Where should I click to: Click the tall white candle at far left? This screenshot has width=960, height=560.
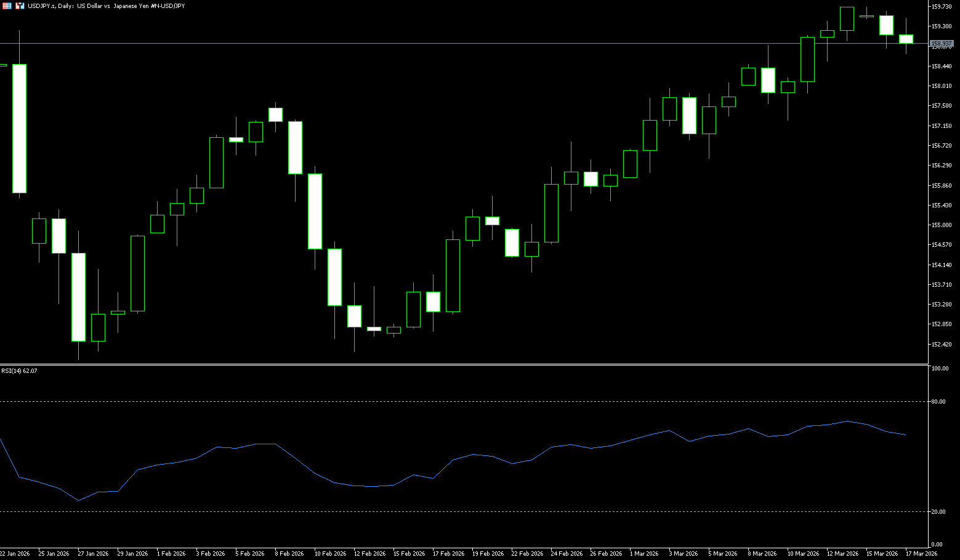pyautogui.click(x=20, y=128)
